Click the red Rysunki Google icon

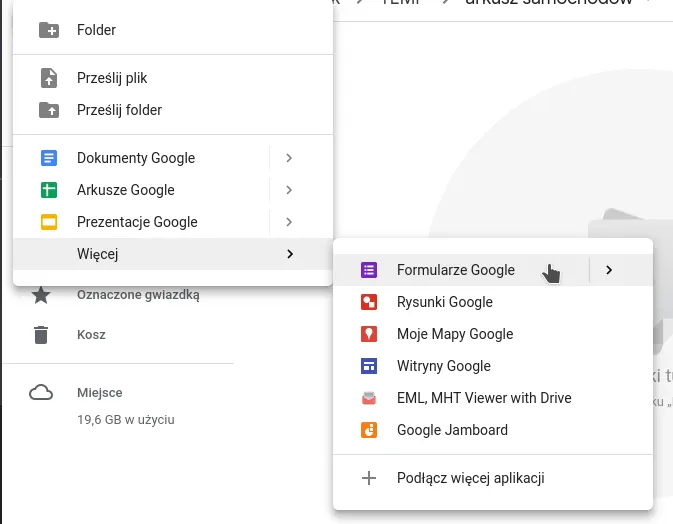coord(369,302)
